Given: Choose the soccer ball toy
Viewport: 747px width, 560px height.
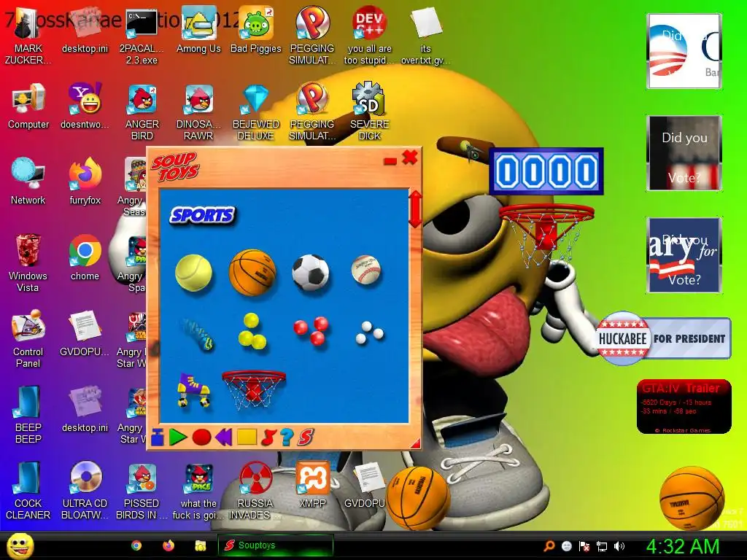Looking at the screenshot, I should pyautogui.click(x=311, y=273).
